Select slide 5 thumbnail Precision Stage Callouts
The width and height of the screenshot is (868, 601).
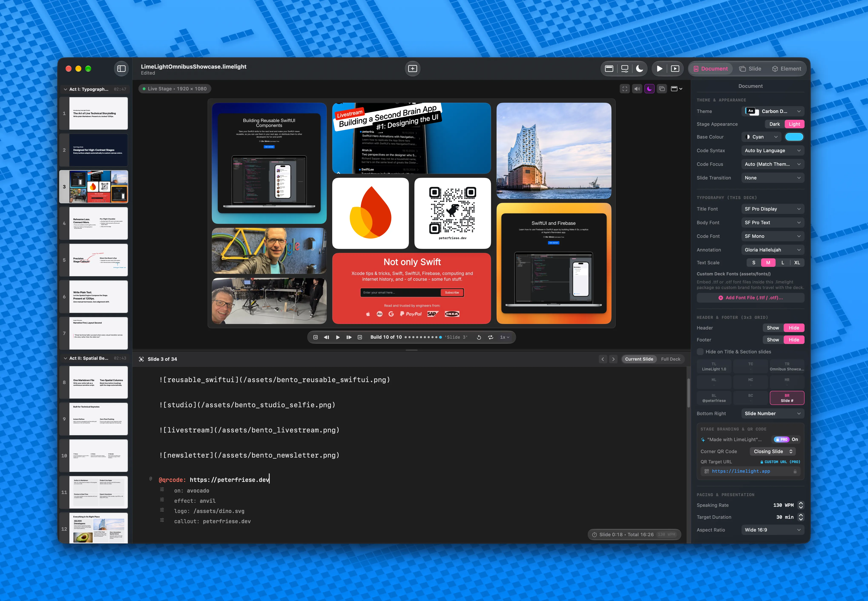98,260
